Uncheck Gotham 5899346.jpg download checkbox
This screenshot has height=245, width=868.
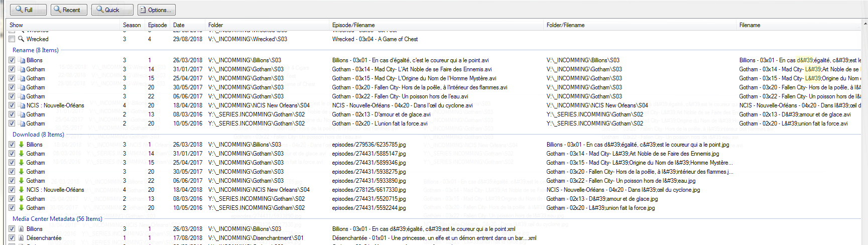coord(12,163)
